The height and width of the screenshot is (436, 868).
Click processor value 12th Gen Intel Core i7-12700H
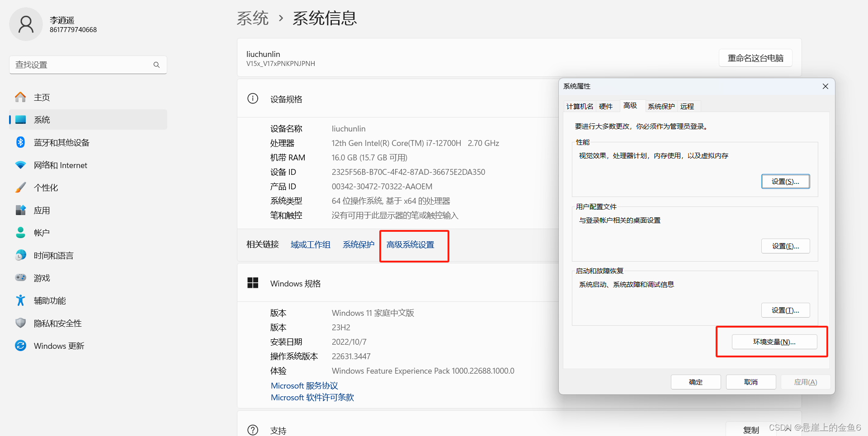pyautogui.click(x=415, y=143)
